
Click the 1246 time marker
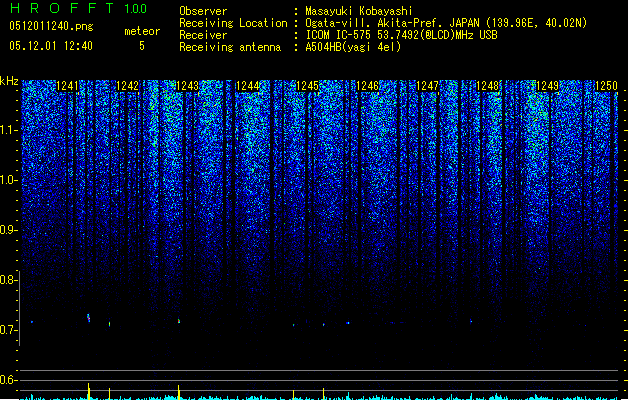coord(367,86)
